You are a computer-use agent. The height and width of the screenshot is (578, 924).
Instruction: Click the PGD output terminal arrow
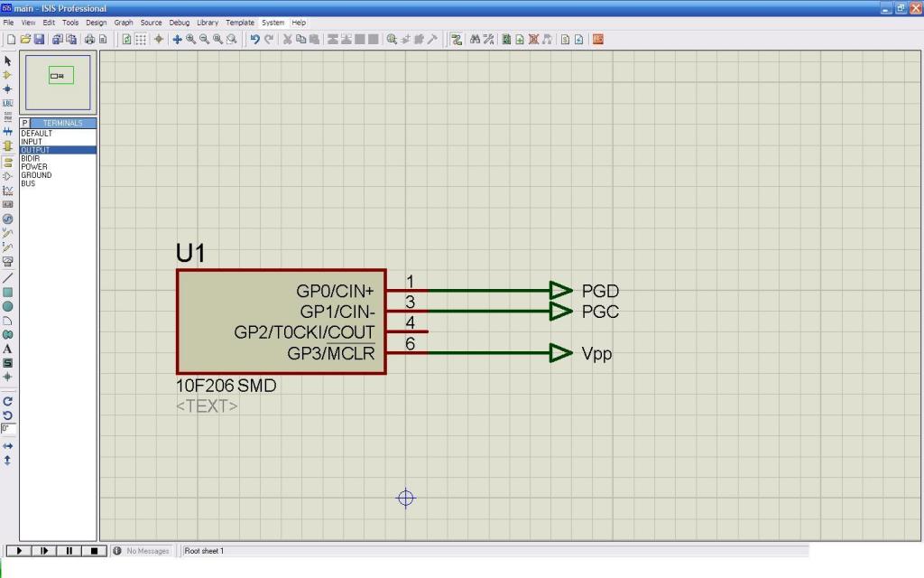[x=560, y=290]
